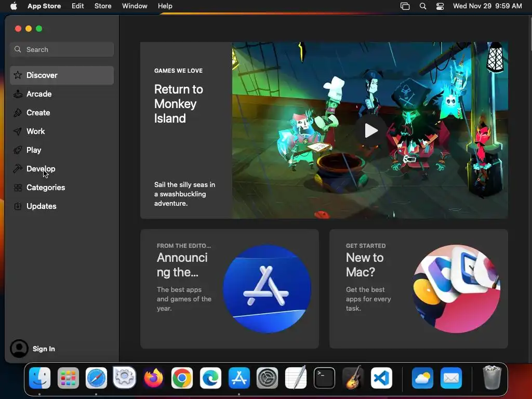This screenshot has width=532, height=399.
Task: Open the Help menu
Action: pyautogui.click(x=165, y=6)
